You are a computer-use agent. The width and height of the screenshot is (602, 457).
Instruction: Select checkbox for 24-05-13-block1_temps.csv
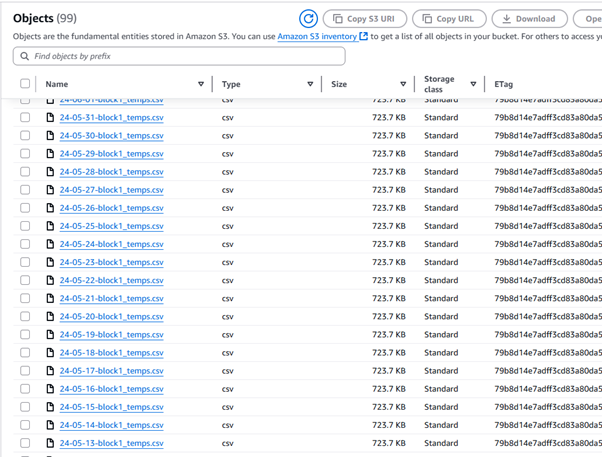tap(25, 443)
